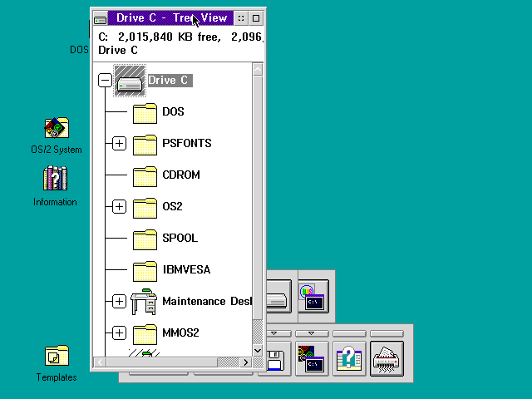The width and height of the screenshot is (532, 399).
Task: Select the Information bookshelf desktop icon
Action: tap(56, 178)
